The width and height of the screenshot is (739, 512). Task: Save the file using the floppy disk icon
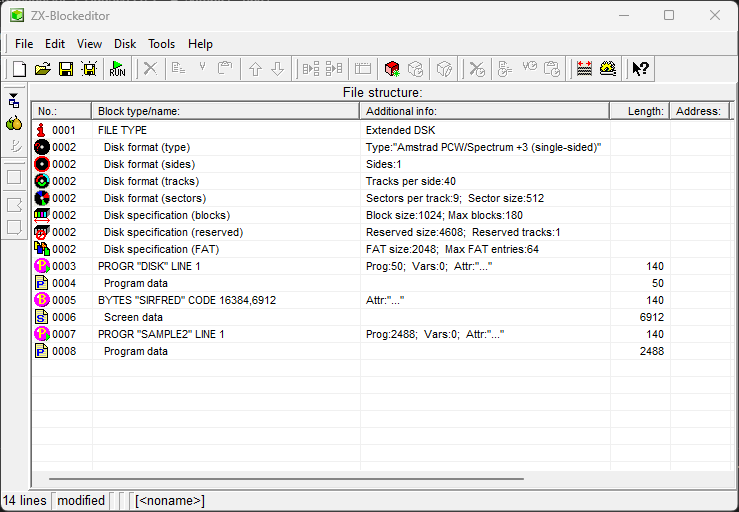tap(66, 69)
